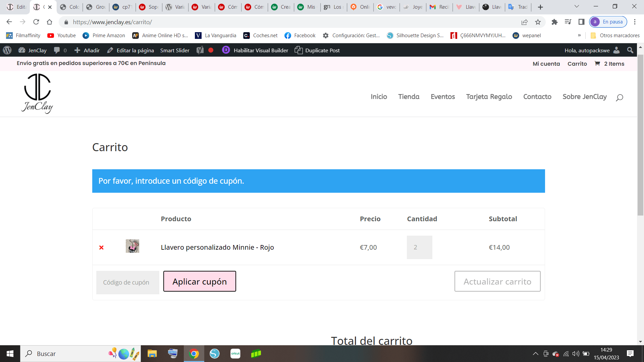Click the quantity field showing 2

coord(420,247)
